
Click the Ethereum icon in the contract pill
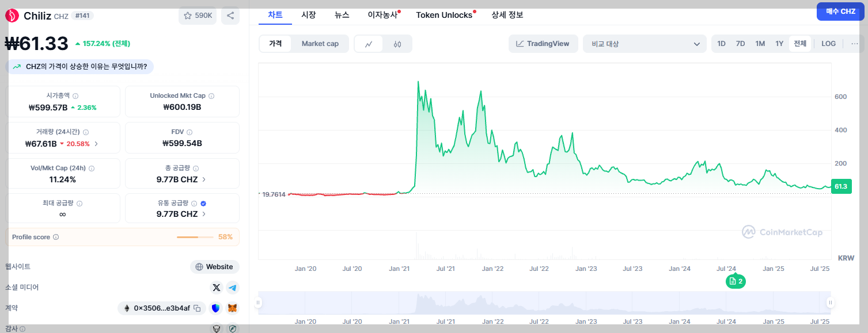pyautogui.click(x=127, y=308)
